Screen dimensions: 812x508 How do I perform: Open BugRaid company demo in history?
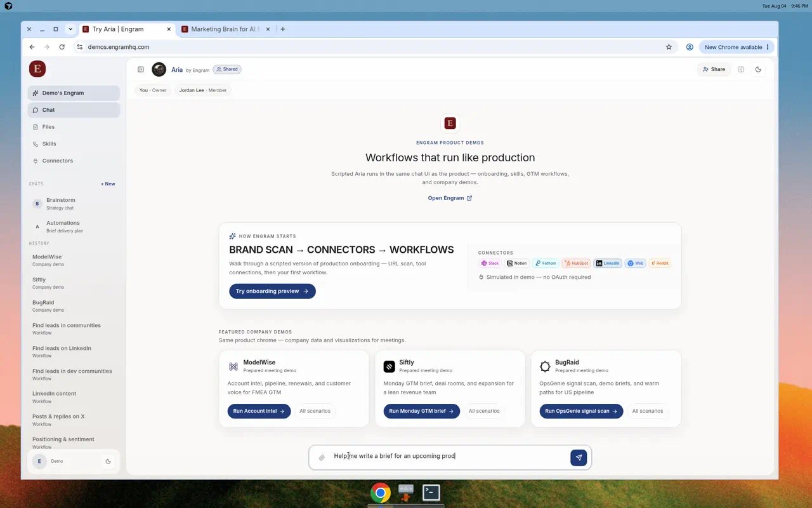(x=74, y=306)
